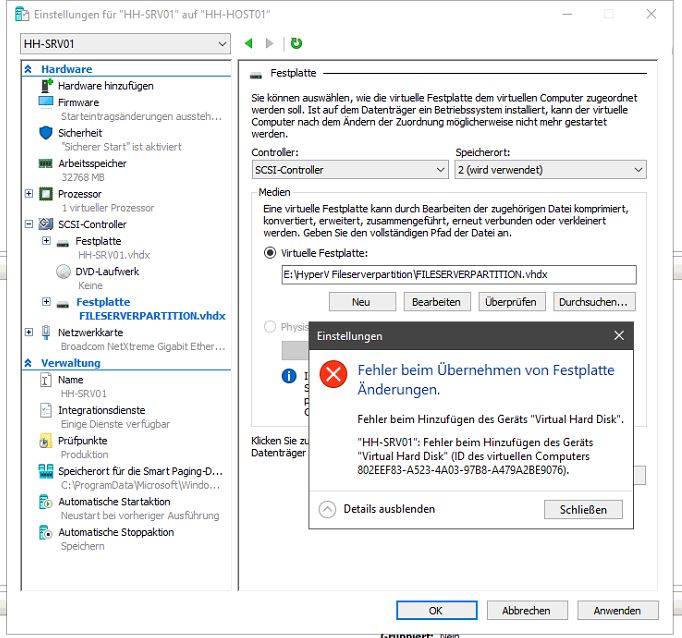Viewport: 682px width, 638px height.
Task: Click the blue information icon
Action: [289, 376]
